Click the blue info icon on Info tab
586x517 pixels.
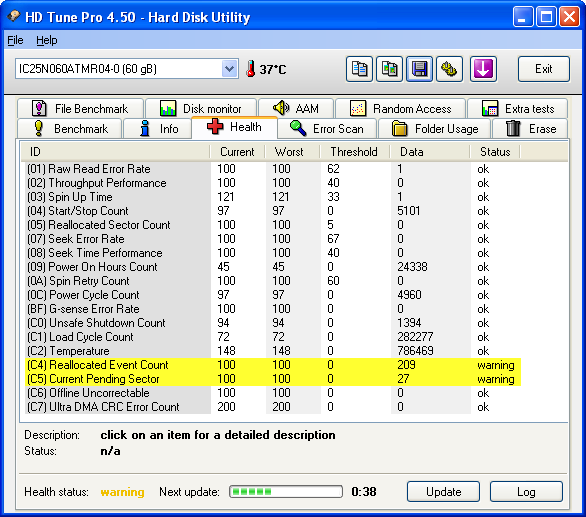[145, 128]
